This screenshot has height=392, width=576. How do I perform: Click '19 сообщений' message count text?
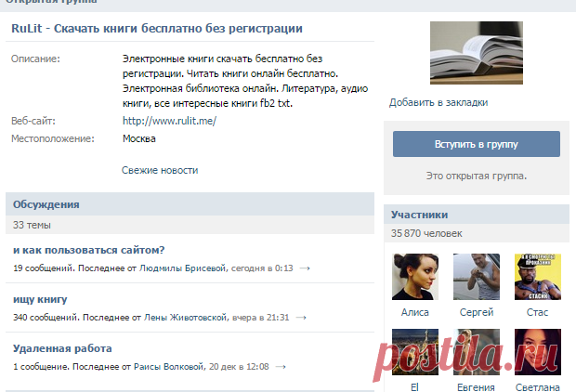click(x=44, y=268)
